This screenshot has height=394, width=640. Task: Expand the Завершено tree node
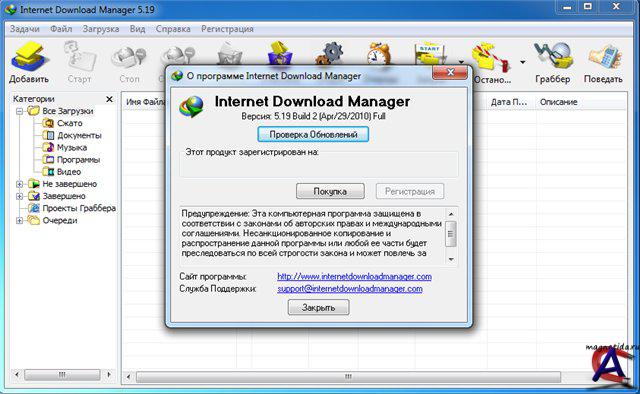(19, 196)
